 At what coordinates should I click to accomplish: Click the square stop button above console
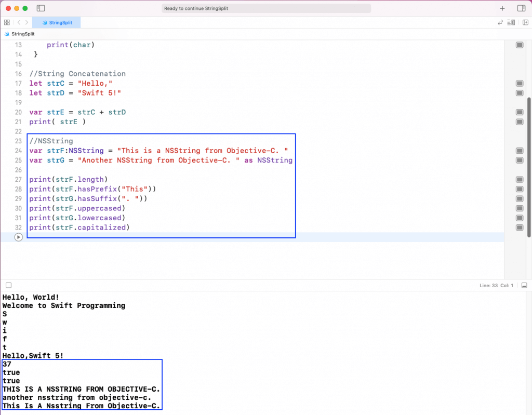click(8, 285)
